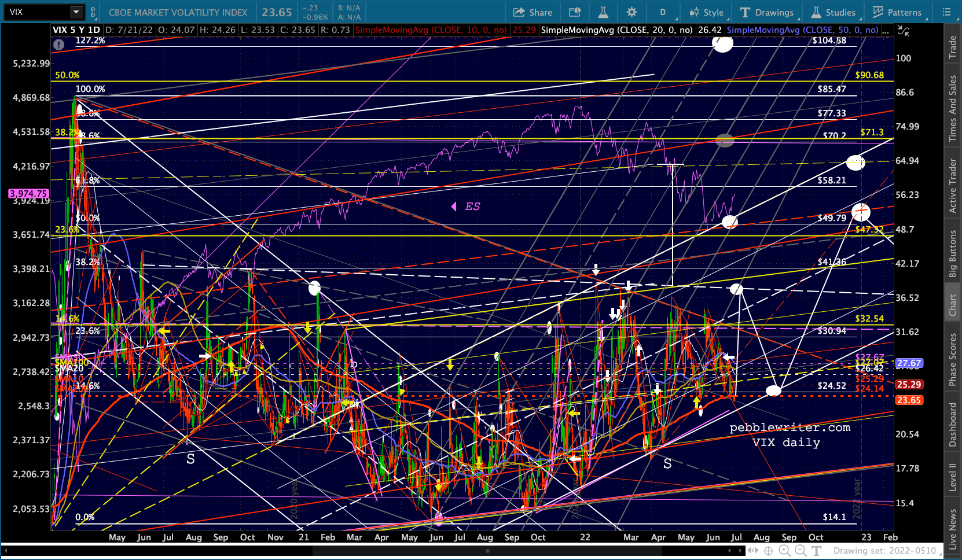The width and height of the screenshot is (962, 560).
Task: Click the 'O: 24.07' open value
Action: [177, 30]
